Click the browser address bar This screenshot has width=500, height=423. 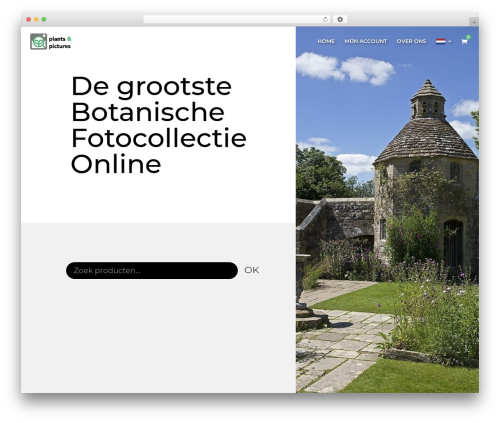pyautogui.click(x=236, y=20)
